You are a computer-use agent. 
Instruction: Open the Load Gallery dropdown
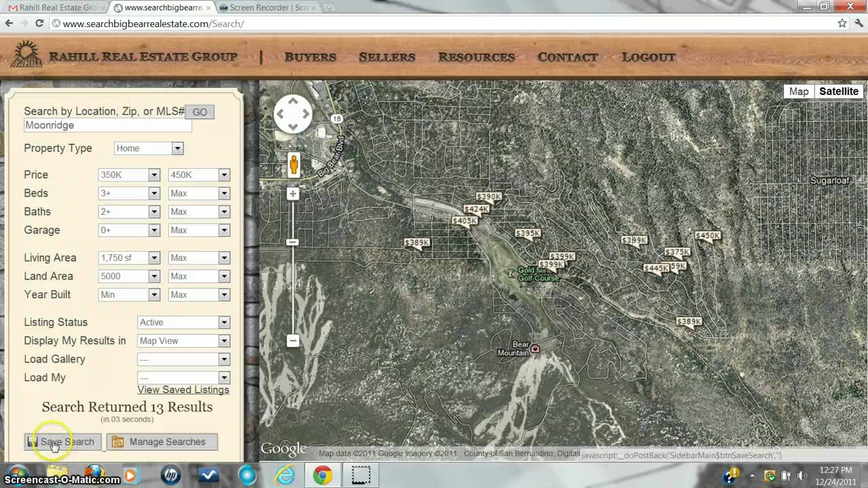tap(184, 359)
